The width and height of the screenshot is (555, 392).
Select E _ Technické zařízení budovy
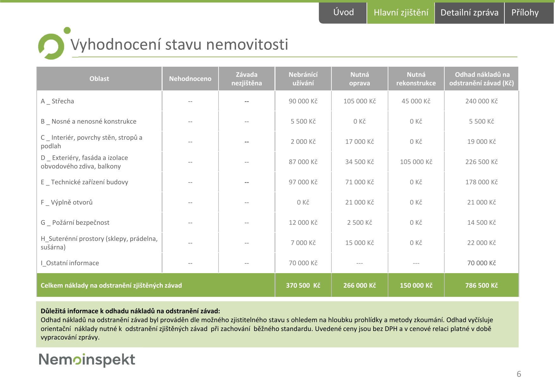[84, 182]
